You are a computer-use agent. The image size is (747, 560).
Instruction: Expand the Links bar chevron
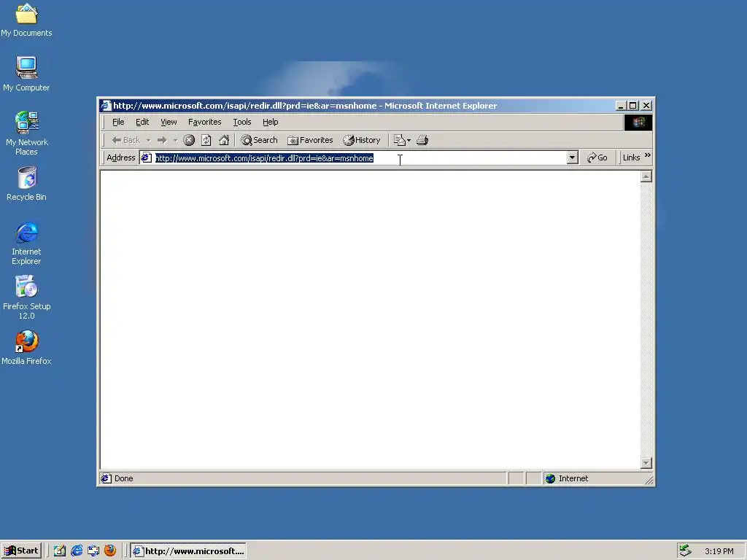click(x=648, y=155)
